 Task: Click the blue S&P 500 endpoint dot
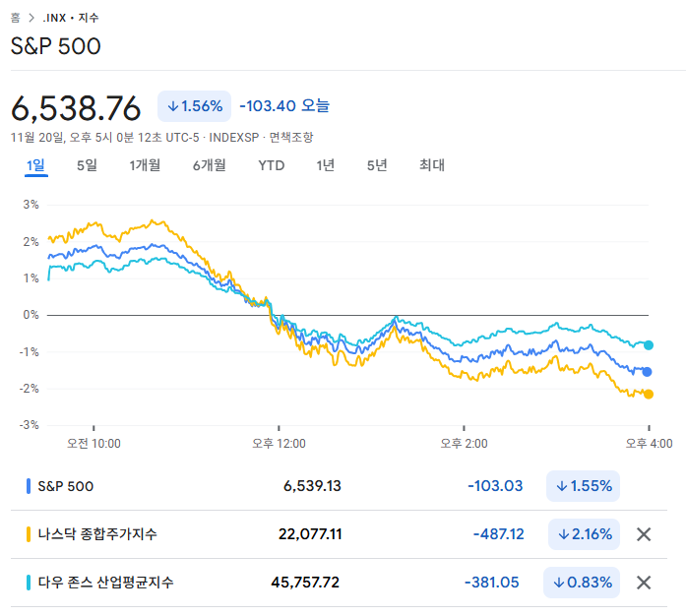pos(647,371)
